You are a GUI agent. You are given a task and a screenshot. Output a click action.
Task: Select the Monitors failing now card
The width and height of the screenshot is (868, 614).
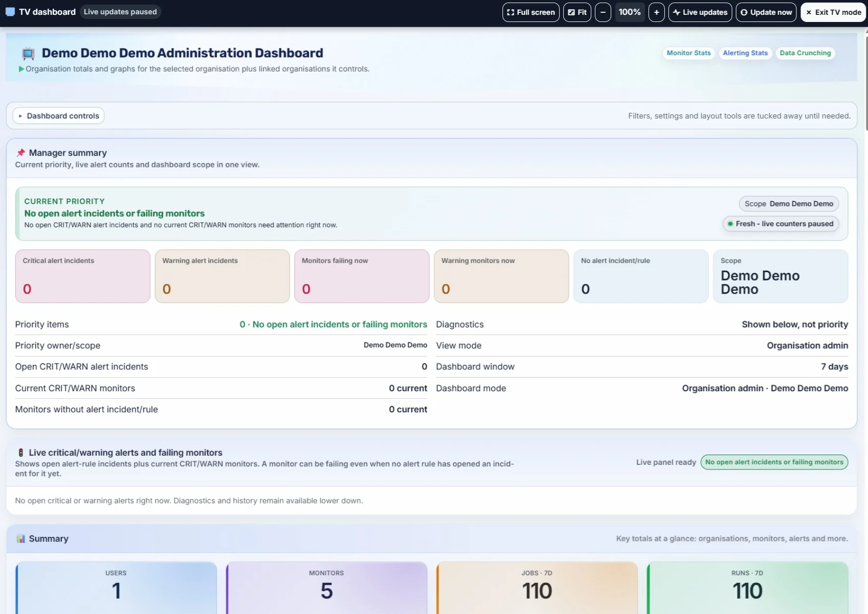(x=362, y=276)
